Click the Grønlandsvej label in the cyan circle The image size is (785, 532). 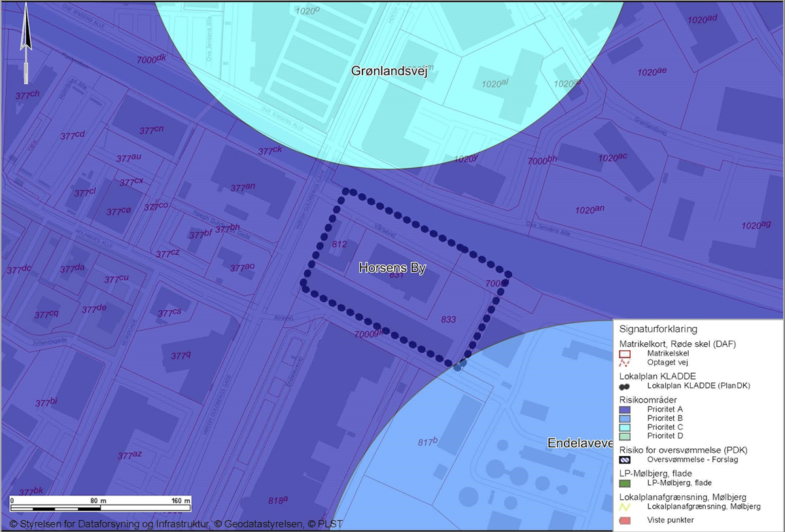point(389,72)
